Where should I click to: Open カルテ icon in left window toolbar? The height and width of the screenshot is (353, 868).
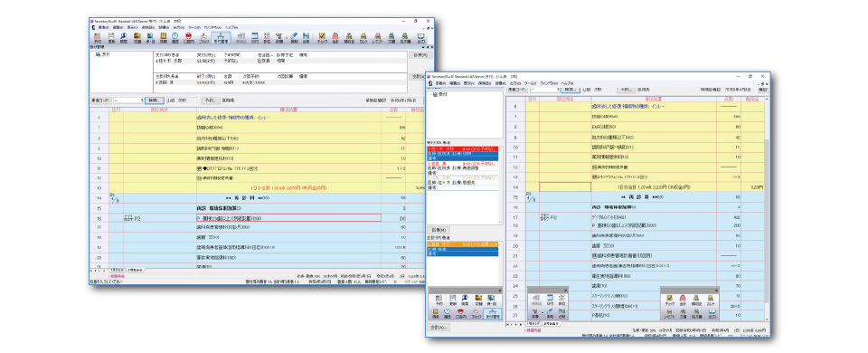pyautogui.click(x=363, y=37)
